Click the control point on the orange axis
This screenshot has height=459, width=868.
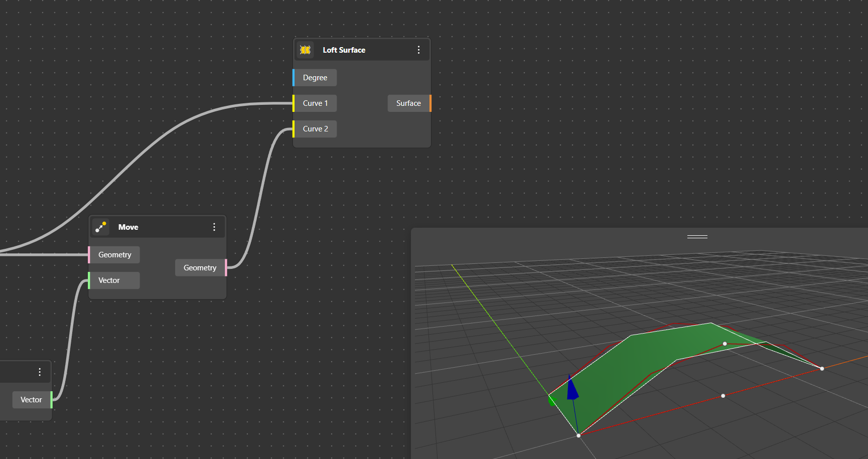pyautogui.click(x=822, y=369)
